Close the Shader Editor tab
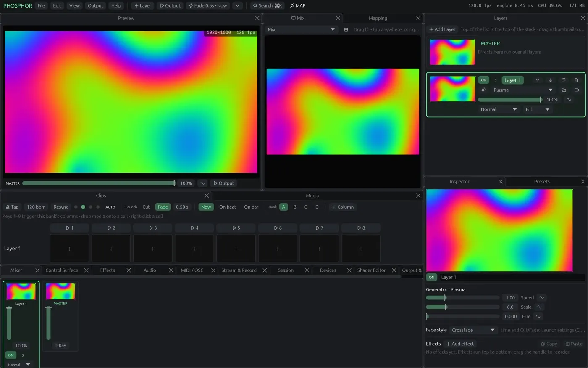Image resolution: width=588 pixels, height=368 pixels. tap(394, 270)
